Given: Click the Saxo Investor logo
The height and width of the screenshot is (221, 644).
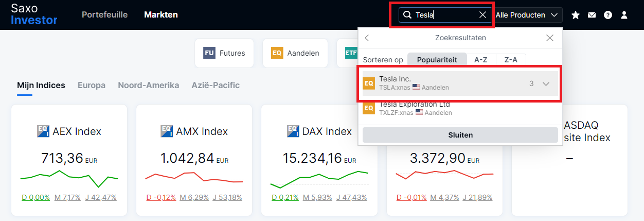Looking at the screenshot, I should (34, 14).
